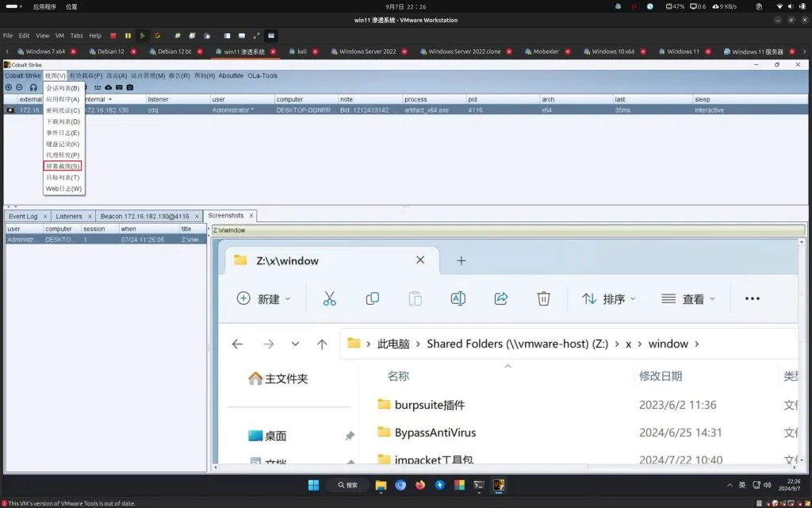Select the Administrator beacon session row

(x=405, y=110)
